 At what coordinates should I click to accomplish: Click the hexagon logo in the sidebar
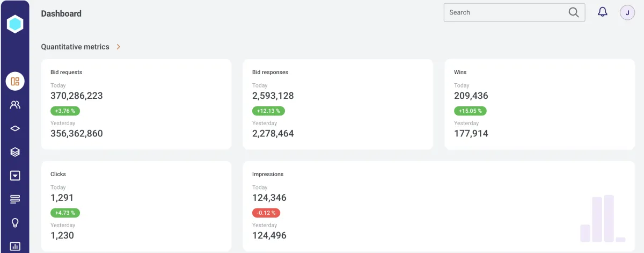pos(15,24)
